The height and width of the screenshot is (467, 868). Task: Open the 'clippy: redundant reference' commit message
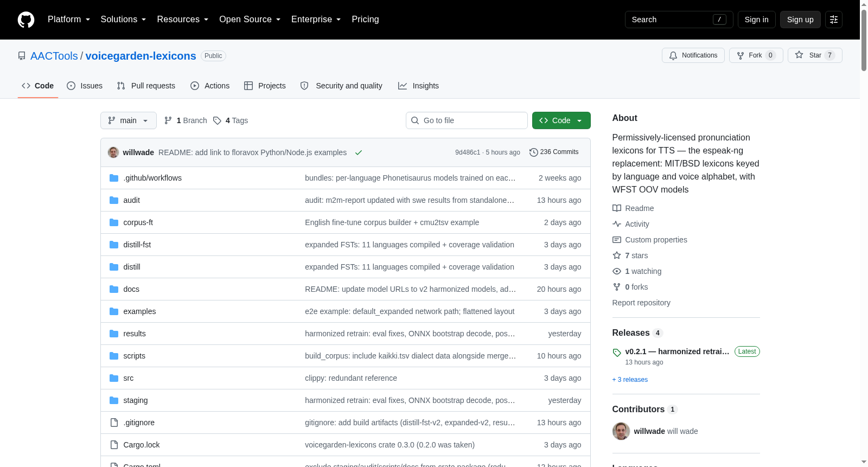tap(351, 378)
